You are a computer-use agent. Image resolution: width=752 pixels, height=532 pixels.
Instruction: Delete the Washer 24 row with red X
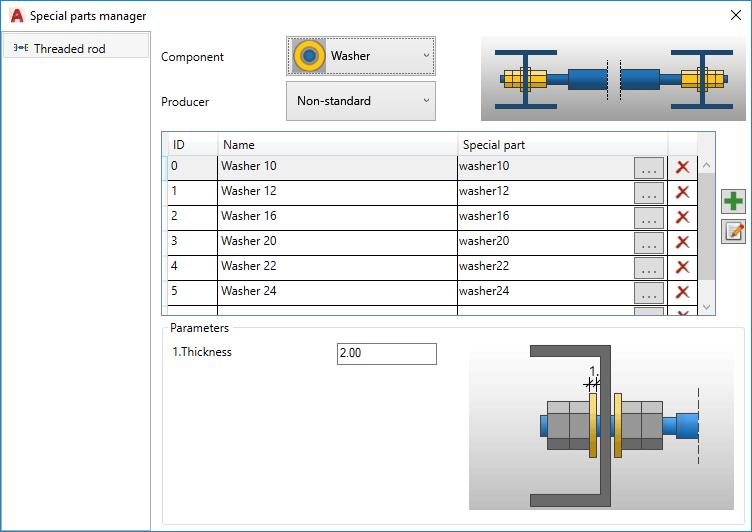coord(682,292)
